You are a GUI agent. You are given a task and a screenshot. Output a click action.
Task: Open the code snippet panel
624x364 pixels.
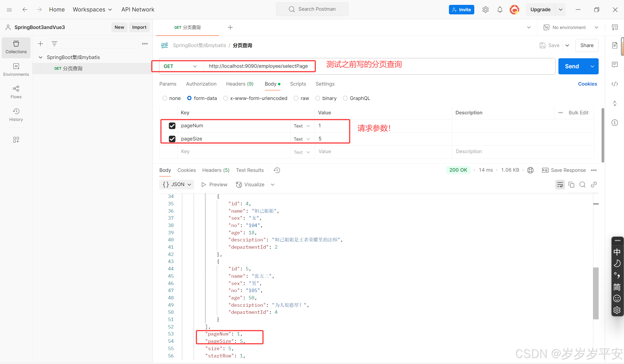pos(615,84)
